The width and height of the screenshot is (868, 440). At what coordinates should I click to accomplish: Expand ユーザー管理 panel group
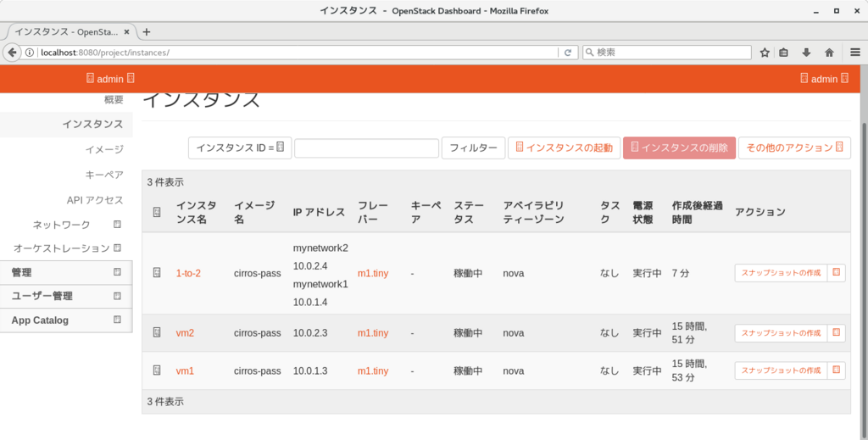click(66, 296)
